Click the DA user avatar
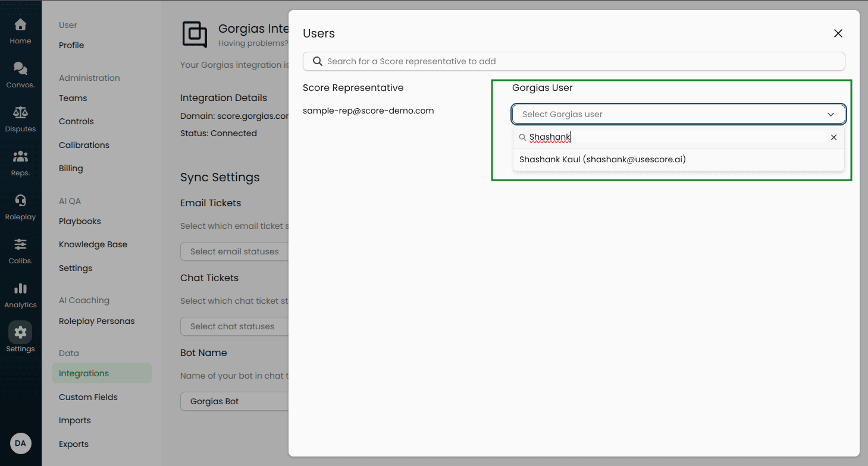 (x=21, y=443)
